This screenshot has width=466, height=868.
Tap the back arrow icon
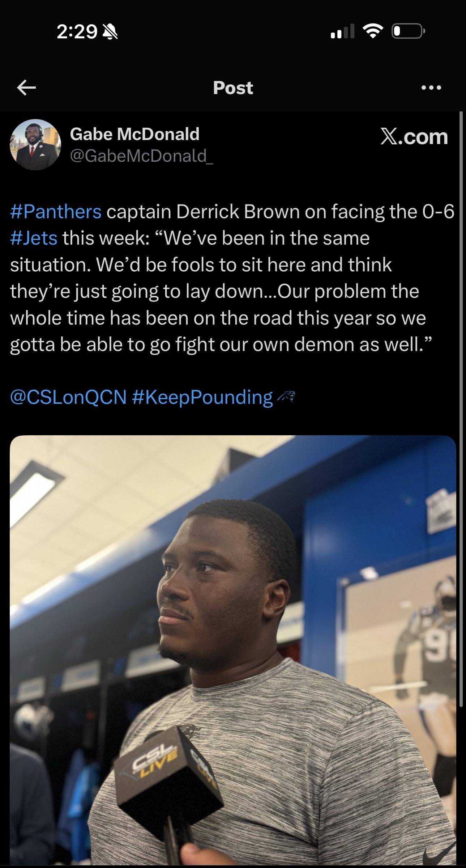26,88
